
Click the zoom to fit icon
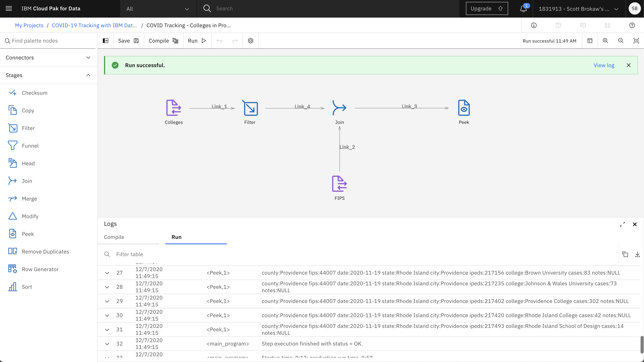pyautogui.click(x=636, y=41)
